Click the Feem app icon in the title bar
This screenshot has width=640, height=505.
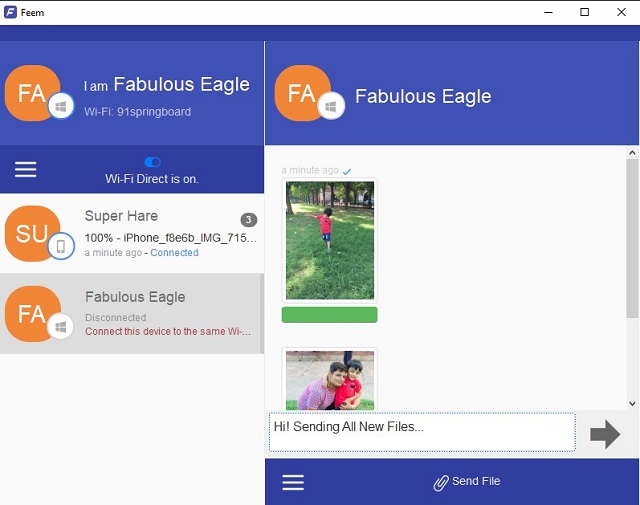click(x=10, y=12)
